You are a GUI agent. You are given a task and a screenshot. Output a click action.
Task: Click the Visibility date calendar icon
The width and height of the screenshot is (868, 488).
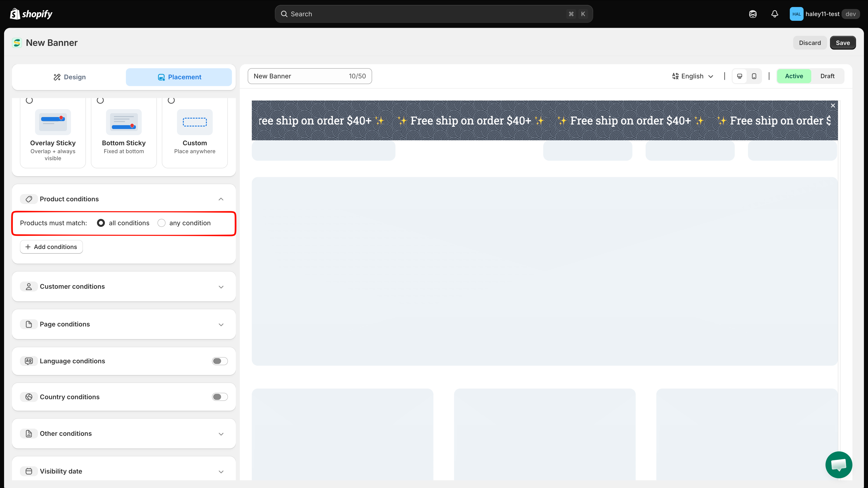pyautogui.click(x=29, y=471)
